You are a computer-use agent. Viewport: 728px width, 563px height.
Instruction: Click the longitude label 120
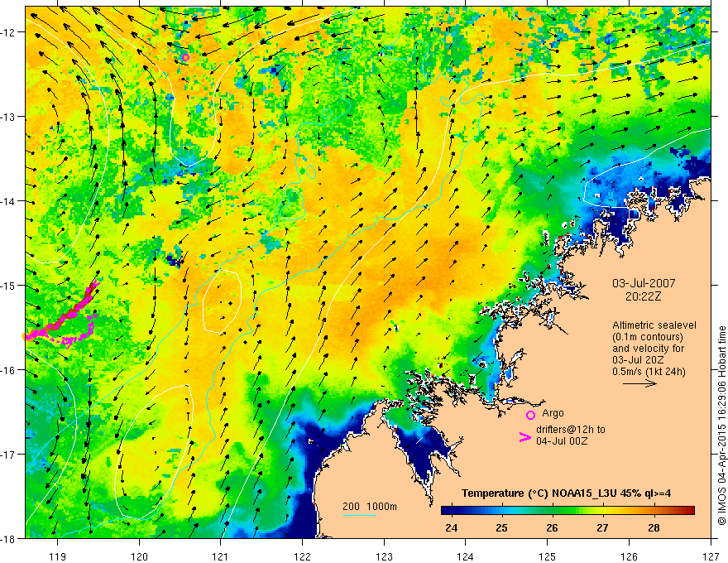click(139, 557)
